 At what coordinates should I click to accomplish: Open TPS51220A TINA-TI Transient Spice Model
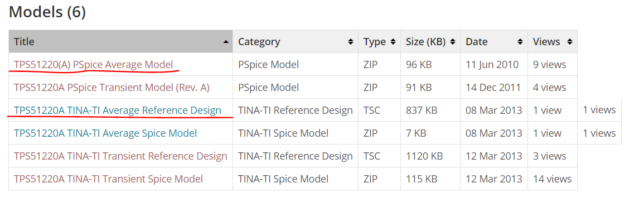click(x=108, y=179)
